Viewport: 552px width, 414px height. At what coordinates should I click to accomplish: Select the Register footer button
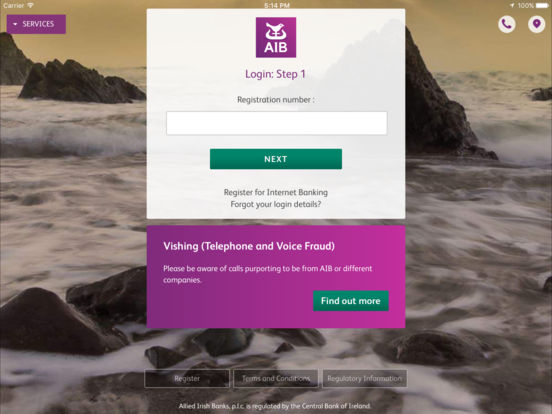[187, 378]
